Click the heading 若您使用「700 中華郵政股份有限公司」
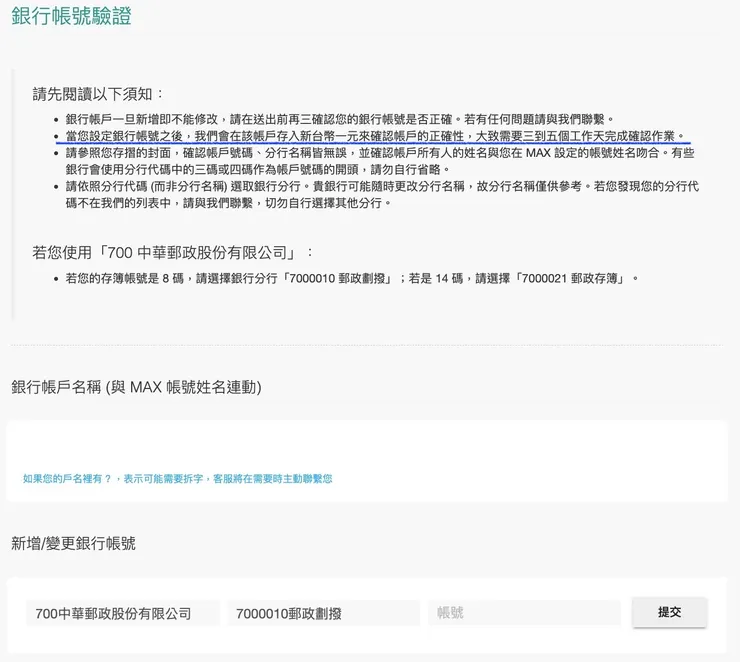 tap(173, 252)
